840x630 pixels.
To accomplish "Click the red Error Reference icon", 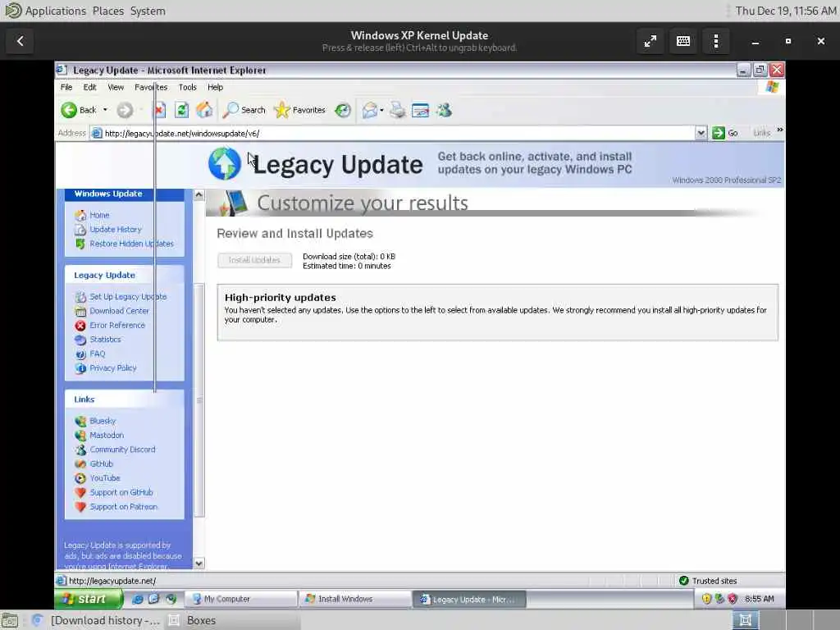I will [80, 326].
